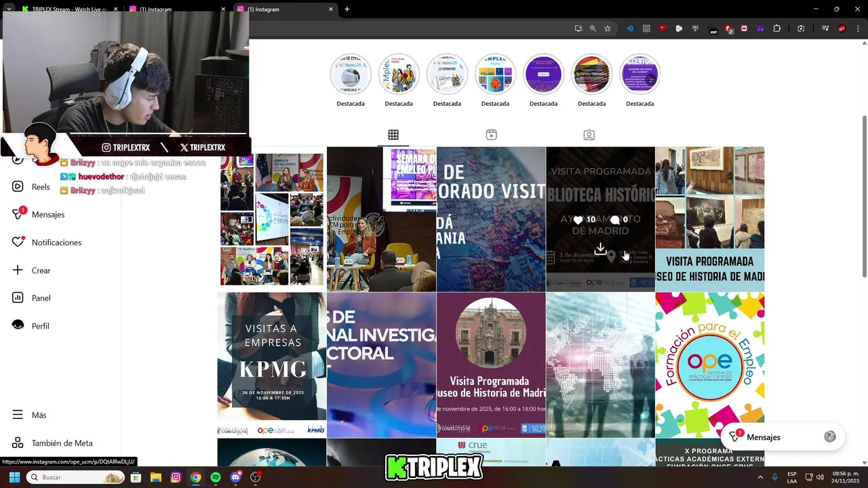Click the purple 7tv extension icon
This screenshot has height=488, width=868.
pos(761,28)
